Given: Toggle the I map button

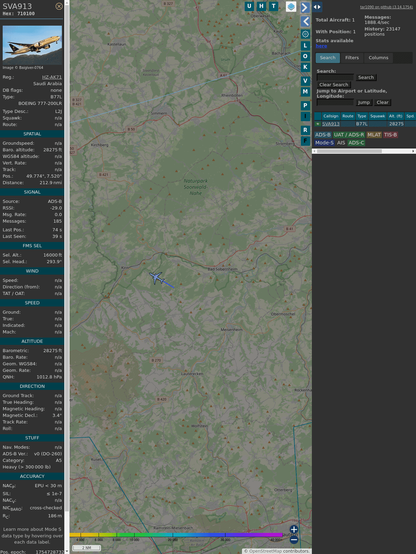Looking at the screenshot, I should 305,116.
